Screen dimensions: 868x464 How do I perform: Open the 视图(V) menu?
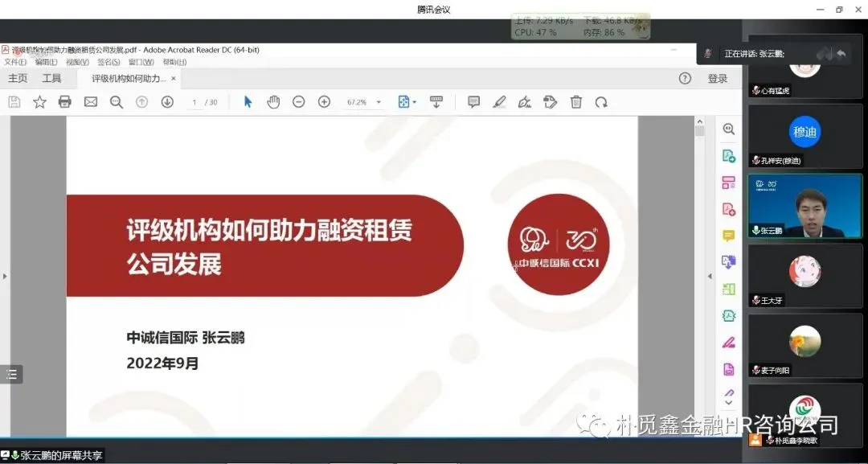[x=77, y=62]
